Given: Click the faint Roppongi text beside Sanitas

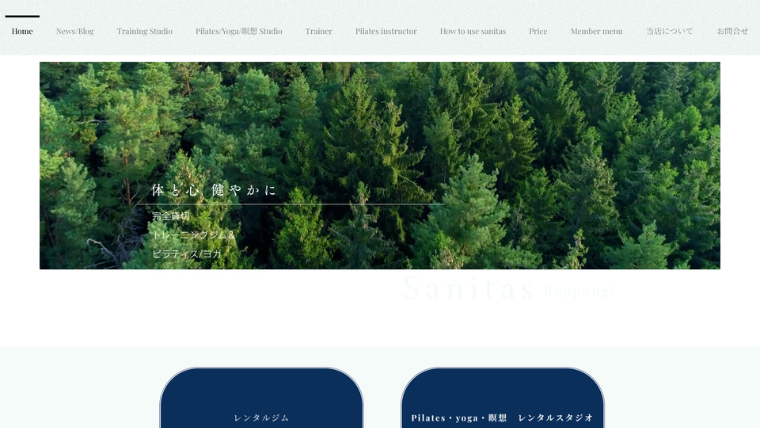Looking at the screenshot, I should [579, 292].
